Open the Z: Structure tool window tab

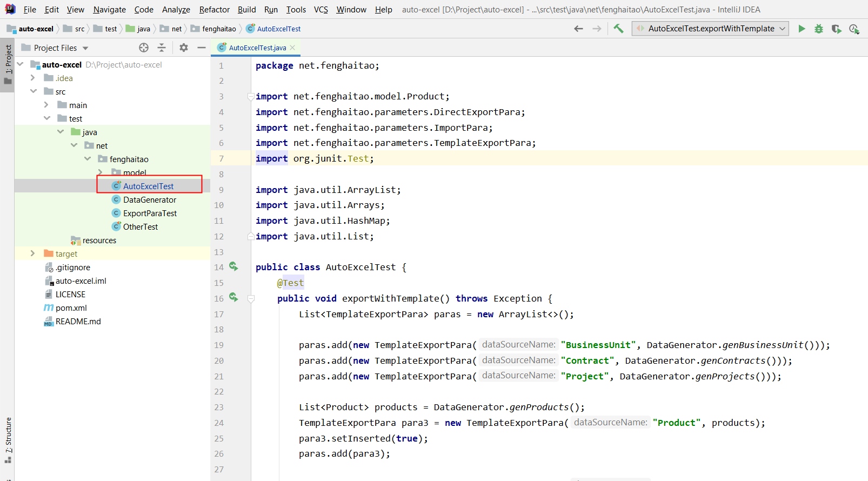point(8,440)
